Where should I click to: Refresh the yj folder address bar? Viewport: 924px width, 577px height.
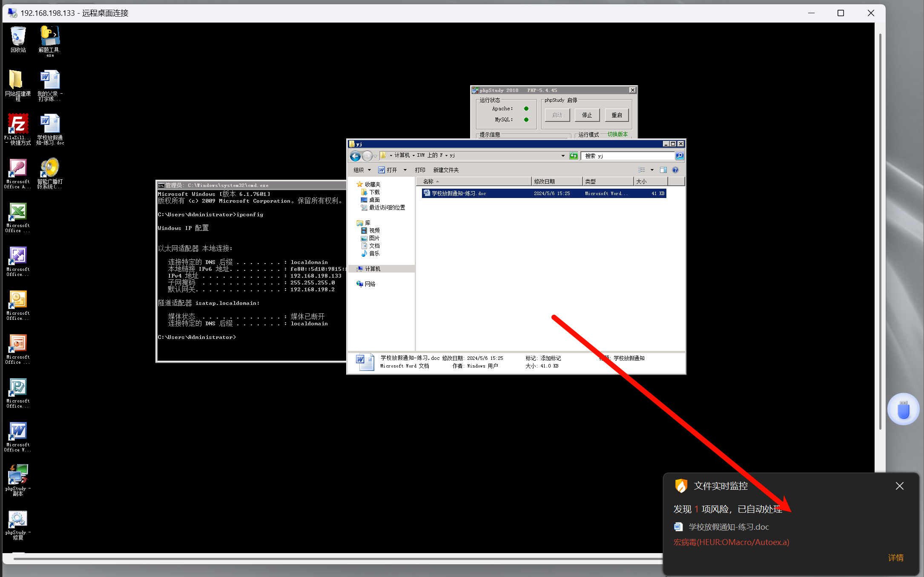[574, 156]
